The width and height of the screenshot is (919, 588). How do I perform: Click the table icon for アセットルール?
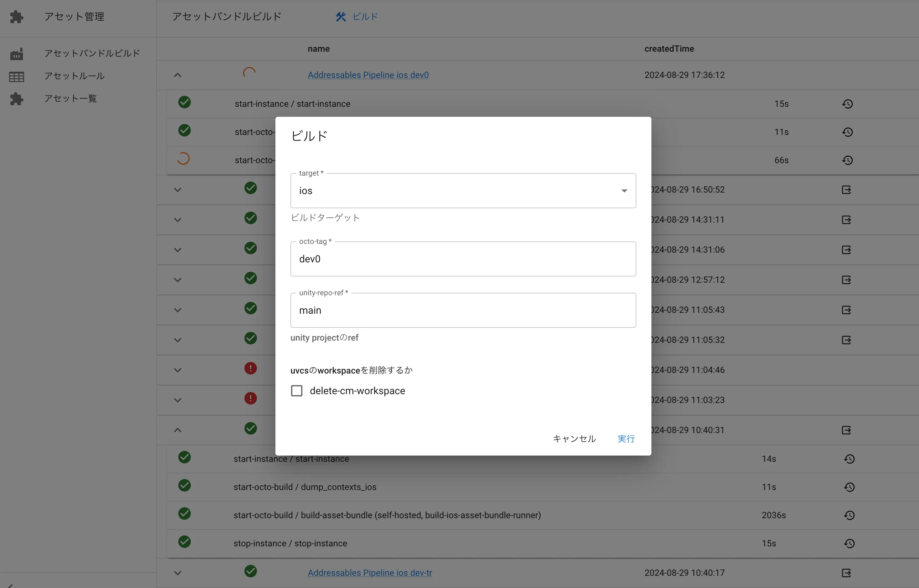[x=16, y=77]
